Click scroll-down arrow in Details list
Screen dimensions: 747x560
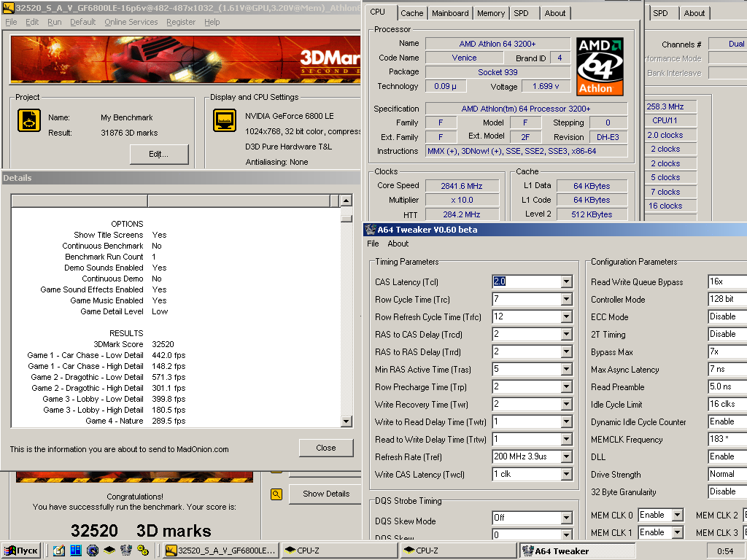pos(347,421)
